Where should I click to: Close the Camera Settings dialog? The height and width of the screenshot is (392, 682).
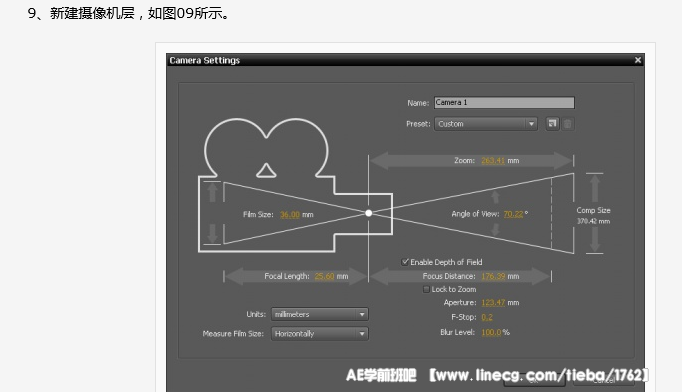[x=638, y=60]
